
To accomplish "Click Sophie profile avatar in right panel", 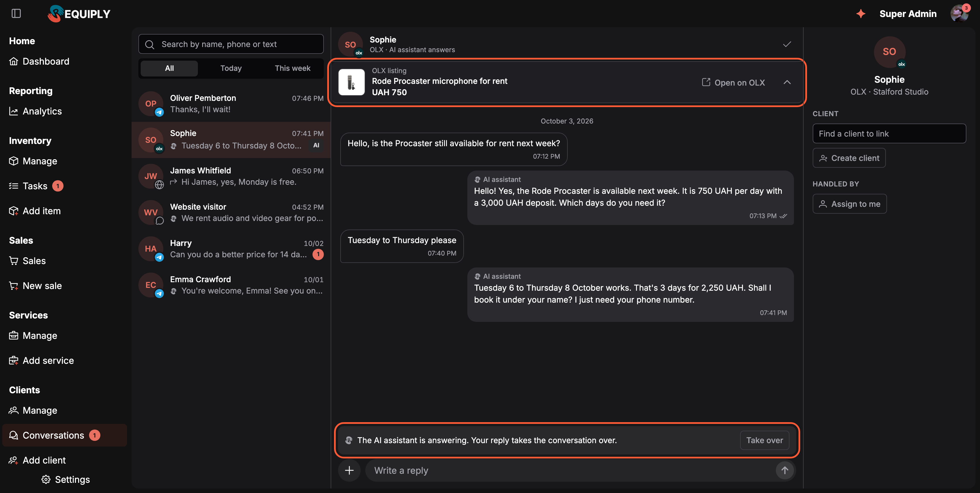I will [x=889, y=52].
